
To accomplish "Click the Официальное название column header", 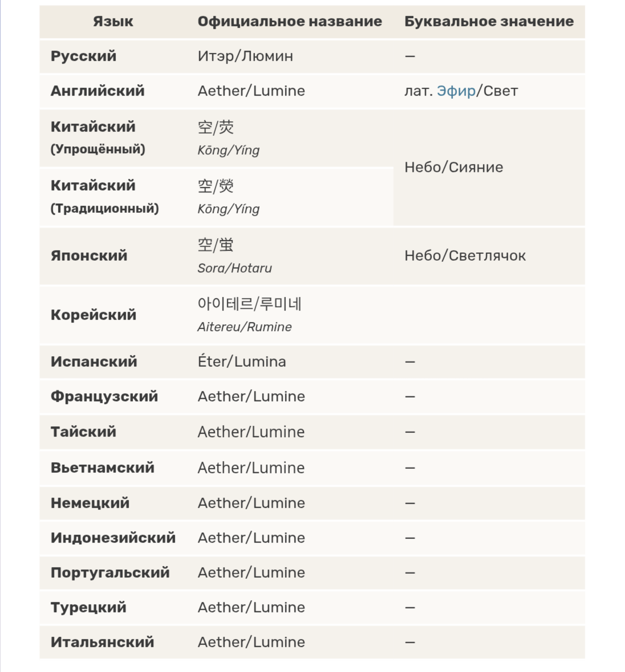I will tap(290, 22).
